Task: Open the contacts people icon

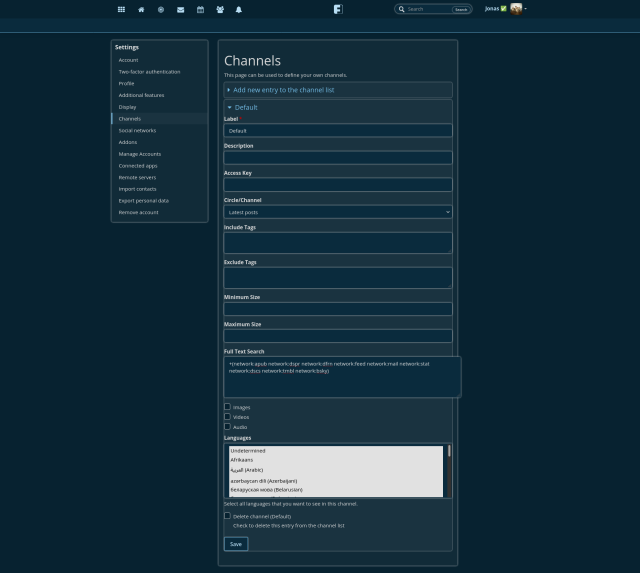Action: pos(219,9)
